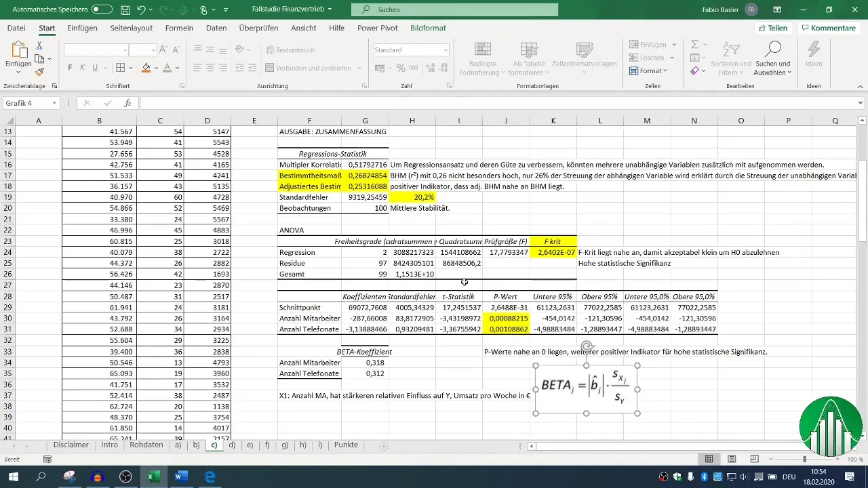Toggle Textumbruch wrap text
This screenshot has height=488, width=868.
[290, 50]
